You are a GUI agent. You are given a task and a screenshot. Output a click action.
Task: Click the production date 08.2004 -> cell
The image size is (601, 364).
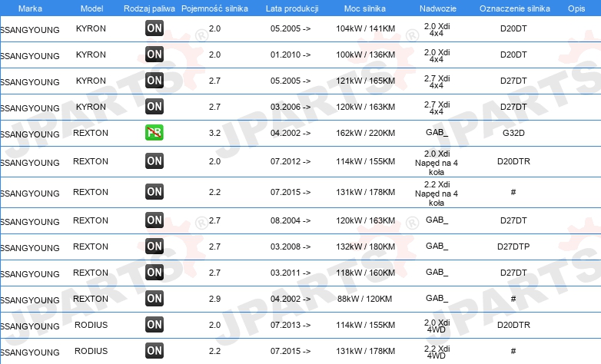(291, 220)
